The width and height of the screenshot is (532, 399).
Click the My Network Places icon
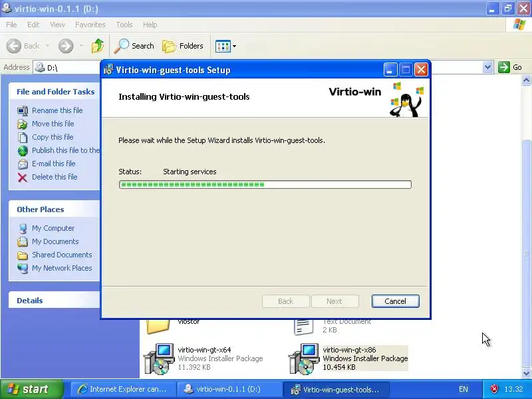click(23, 268)
